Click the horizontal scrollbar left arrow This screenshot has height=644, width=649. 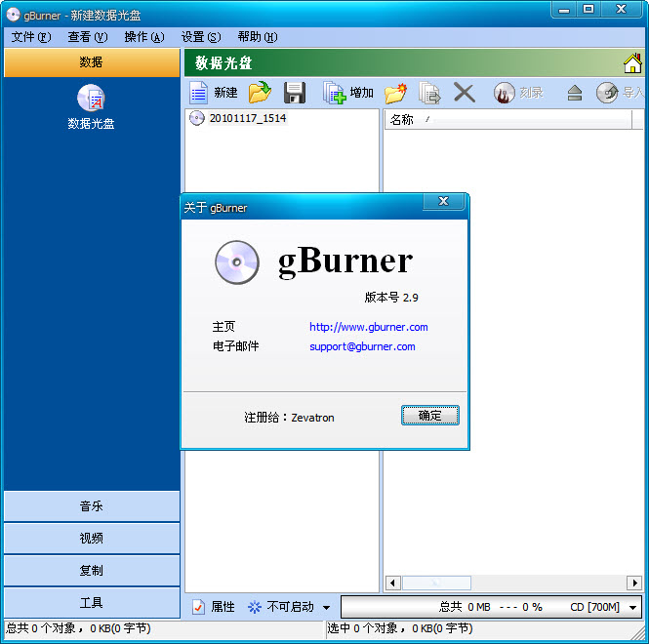click(392, 583)
